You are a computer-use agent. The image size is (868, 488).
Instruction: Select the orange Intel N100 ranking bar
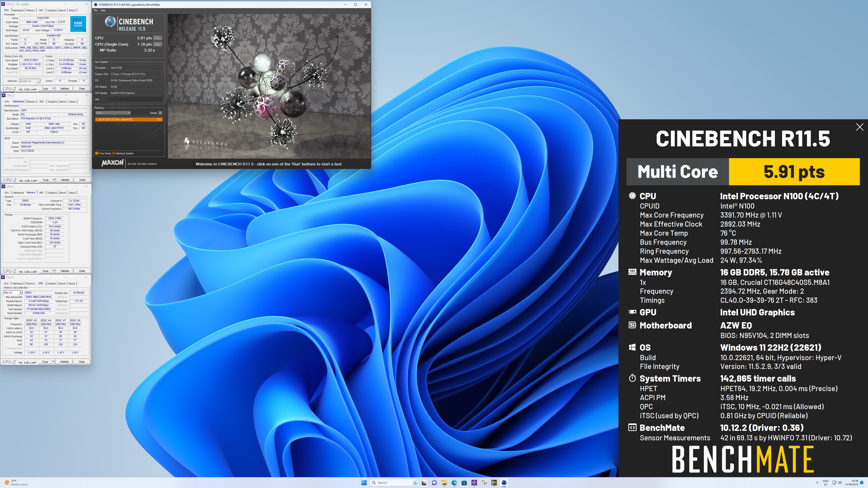(x=129, y=120)
